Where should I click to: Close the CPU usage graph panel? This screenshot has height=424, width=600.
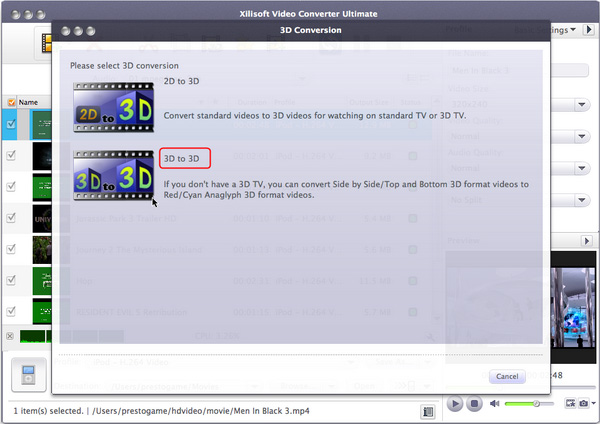[x=10, y=336]
